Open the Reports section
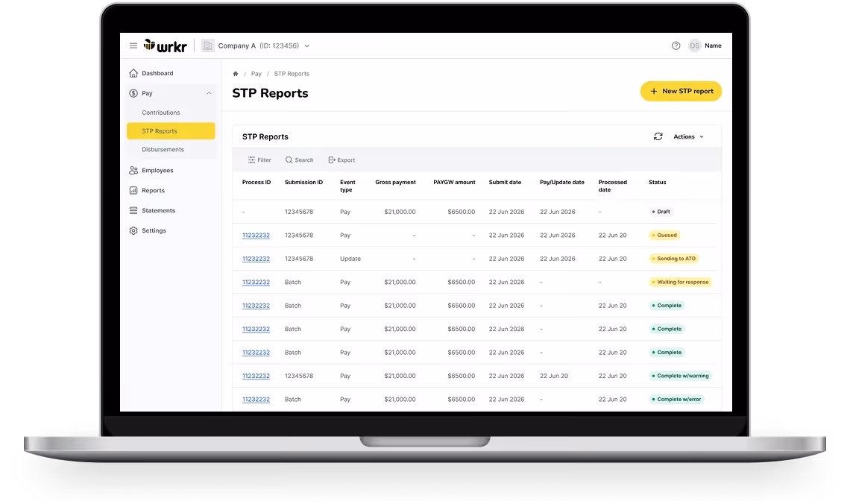 [x=153, y=190]
